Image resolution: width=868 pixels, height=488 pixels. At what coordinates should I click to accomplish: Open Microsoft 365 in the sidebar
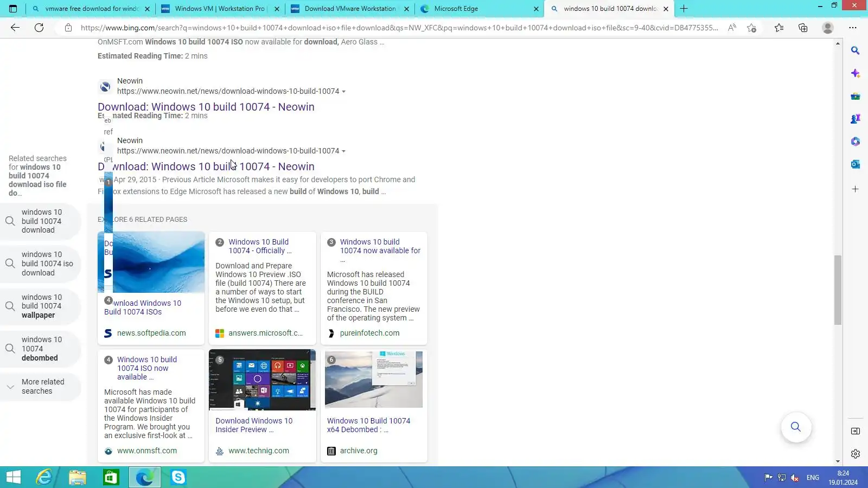(856, 142)
